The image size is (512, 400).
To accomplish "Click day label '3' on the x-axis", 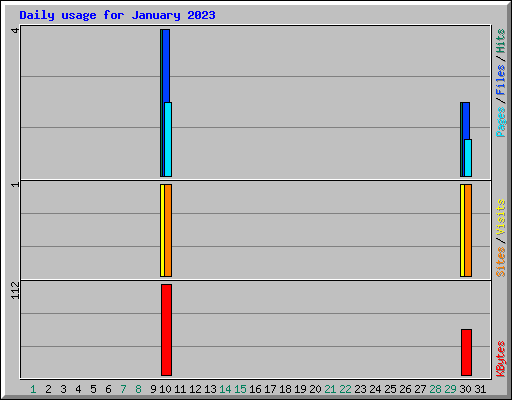I will [x=63, y=389].
